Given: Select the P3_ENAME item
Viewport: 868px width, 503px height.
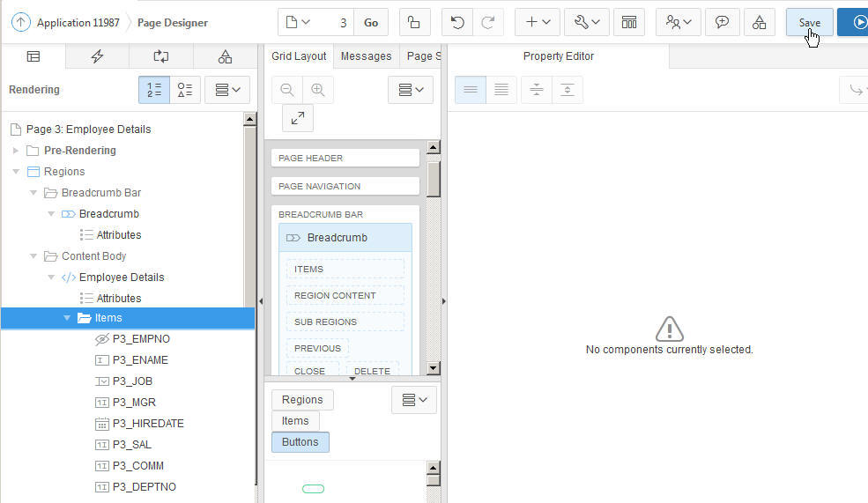Looking at the screenshot, I should 140,360.
